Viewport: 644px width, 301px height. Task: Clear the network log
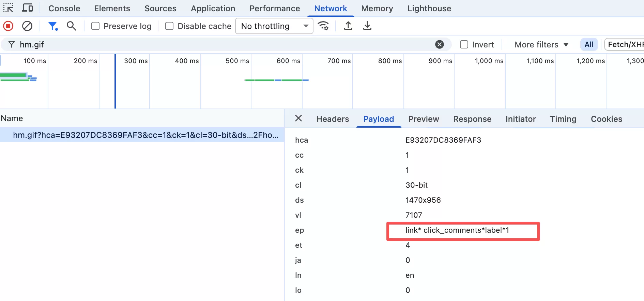click(x=27, y=26)
